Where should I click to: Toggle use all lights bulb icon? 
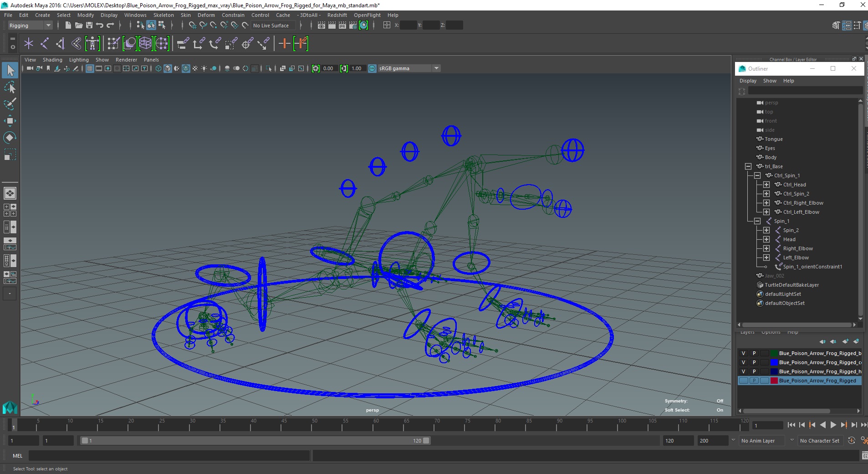[x=204, y=68]
